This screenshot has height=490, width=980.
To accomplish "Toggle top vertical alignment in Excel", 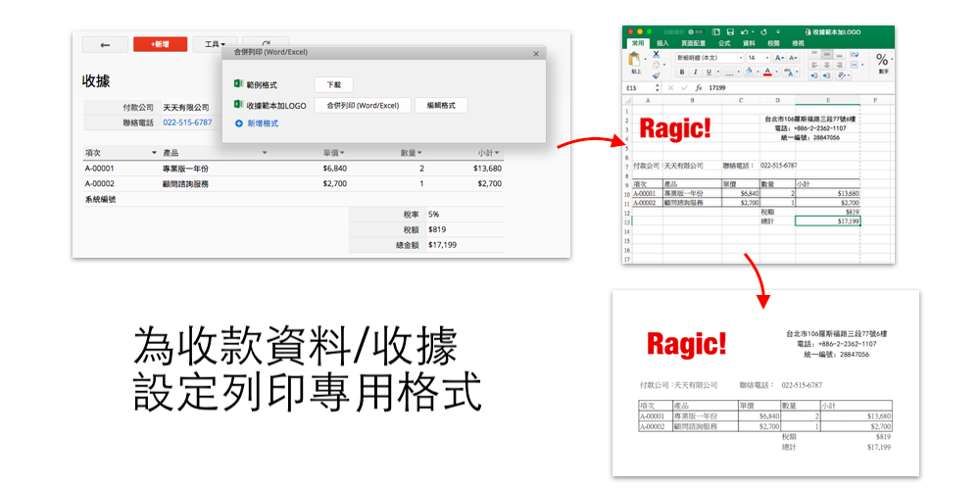I will pyautogui.click(x=814, y=54).
